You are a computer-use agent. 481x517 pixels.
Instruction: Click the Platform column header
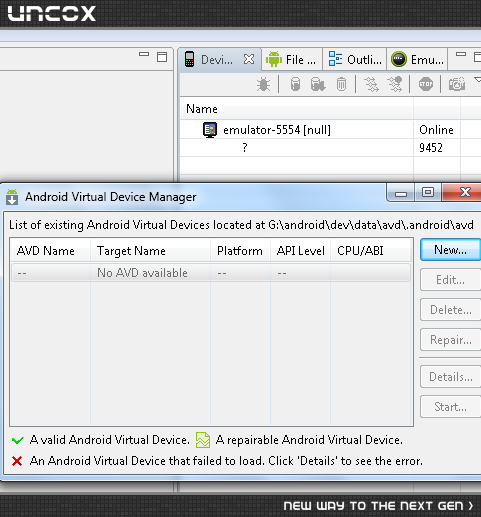(240, 251)
